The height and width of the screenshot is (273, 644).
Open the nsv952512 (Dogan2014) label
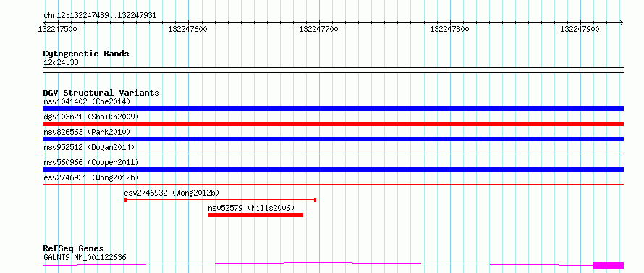coord(89,147)
